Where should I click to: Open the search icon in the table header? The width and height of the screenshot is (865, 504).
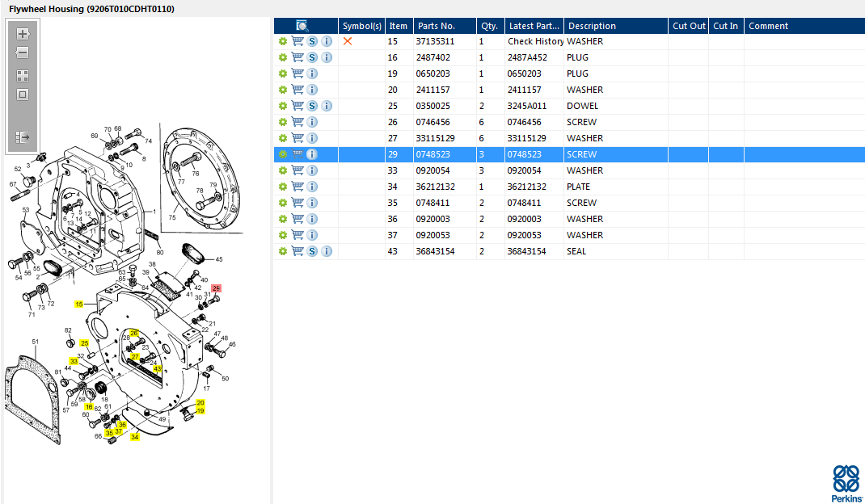pos(302,26)
